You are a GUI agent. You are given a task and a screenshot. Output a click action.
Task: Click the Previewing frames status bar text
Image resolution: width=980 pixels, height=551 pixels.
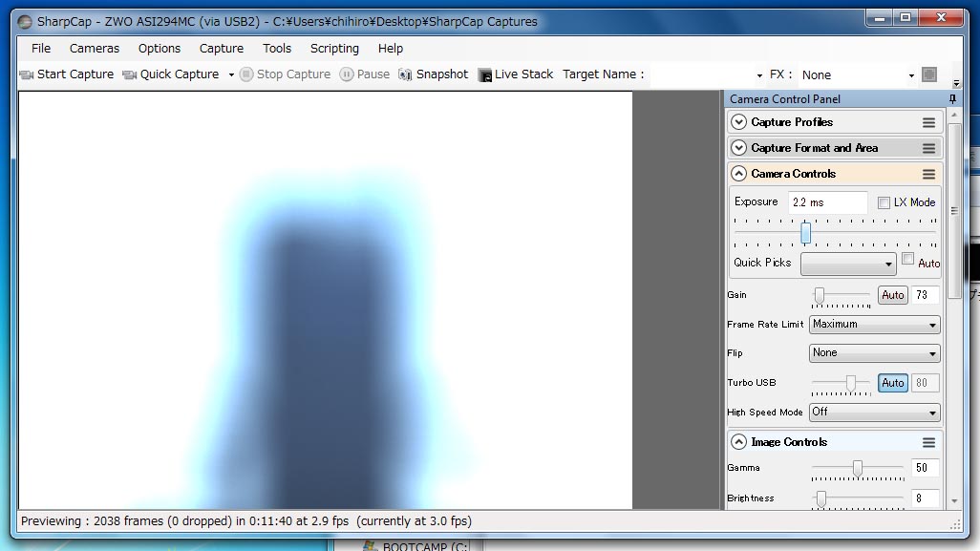coord(246,521)
